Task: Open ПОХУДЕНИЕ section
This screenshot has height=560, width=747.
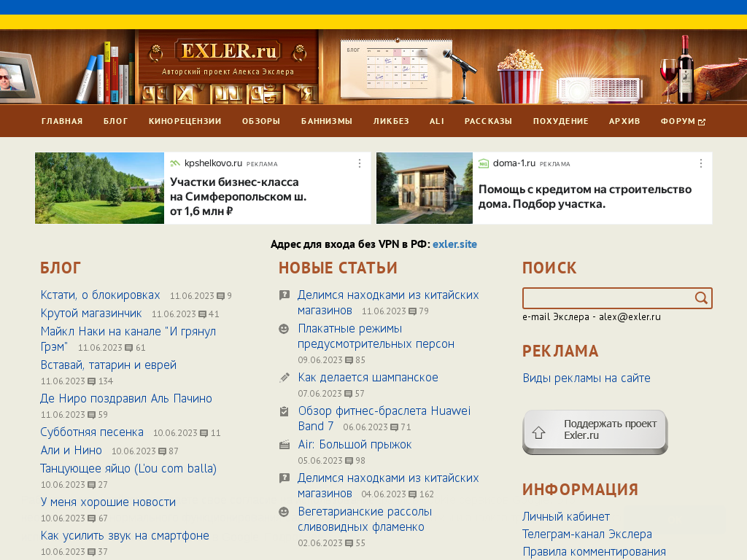Action: [x=561, y=122]
